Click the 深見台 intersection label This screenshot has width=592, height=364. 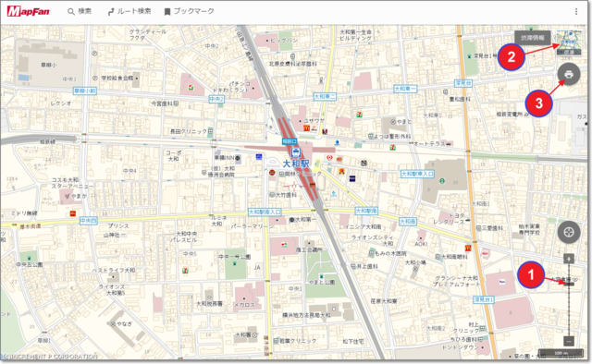462,83
